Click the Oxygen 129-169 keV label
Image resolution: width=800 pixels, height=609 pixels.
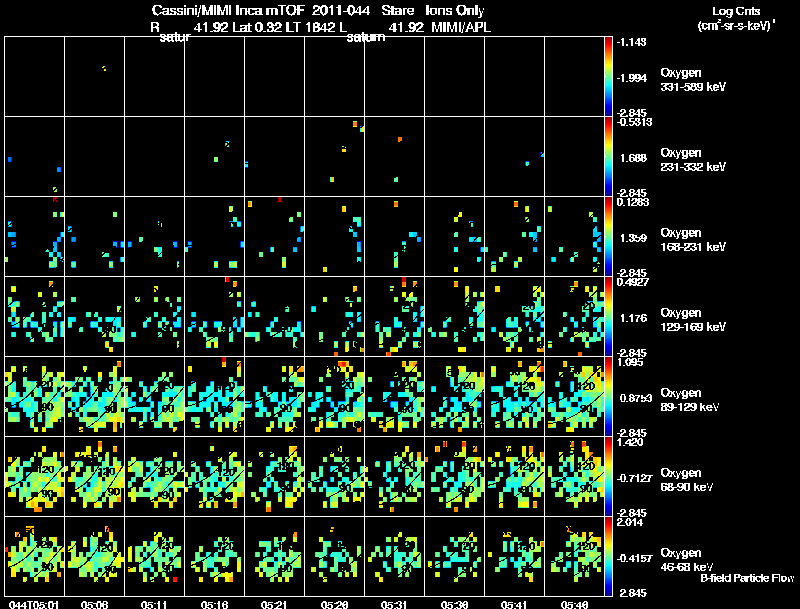[693, 320]
